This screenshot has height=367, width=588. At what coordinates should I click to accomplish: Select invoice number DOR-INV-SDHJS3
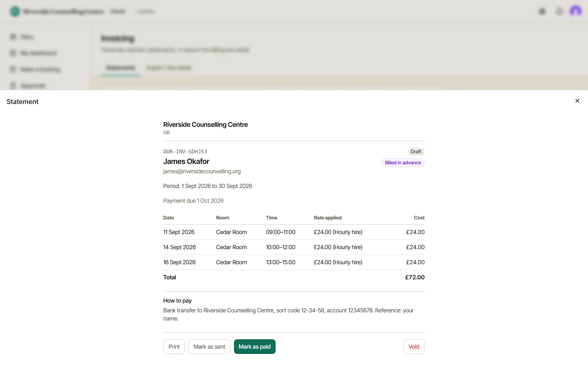pos(185,152)
